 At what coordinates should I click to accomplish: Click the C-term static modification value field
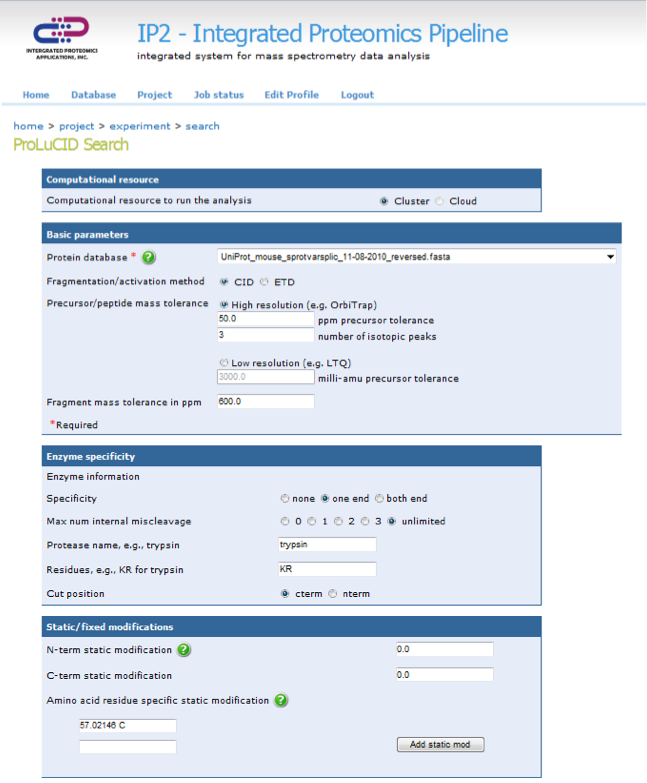point(444,675)
